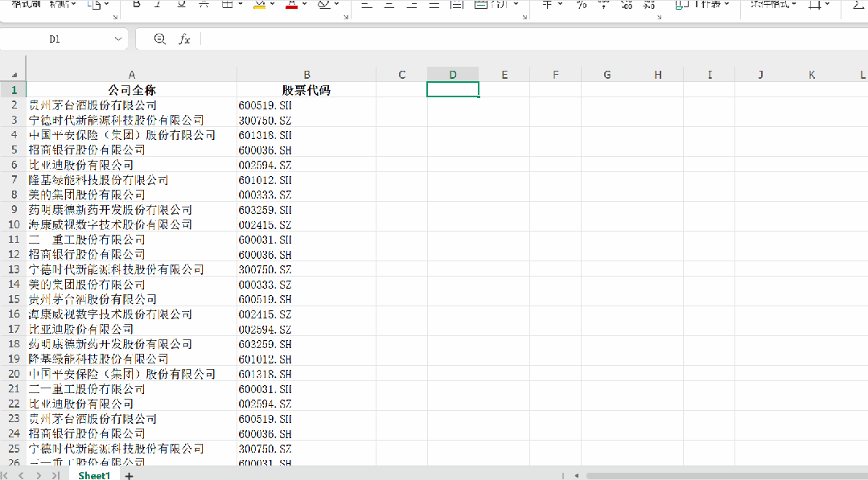The height and width of the screenshot is (480, 868).
Task: Select the 海康威视 cell in row 10
Action: [132, 224]
